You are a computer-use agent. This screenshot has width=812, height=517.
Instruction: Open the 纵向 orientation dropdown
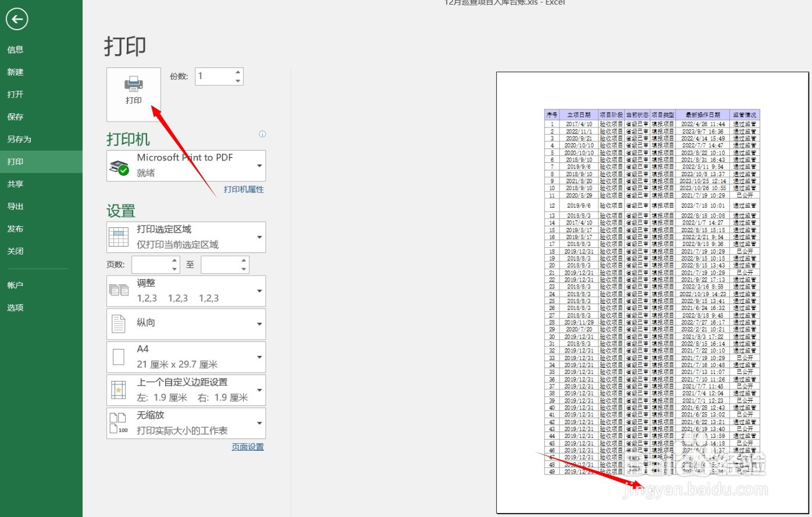186,324
